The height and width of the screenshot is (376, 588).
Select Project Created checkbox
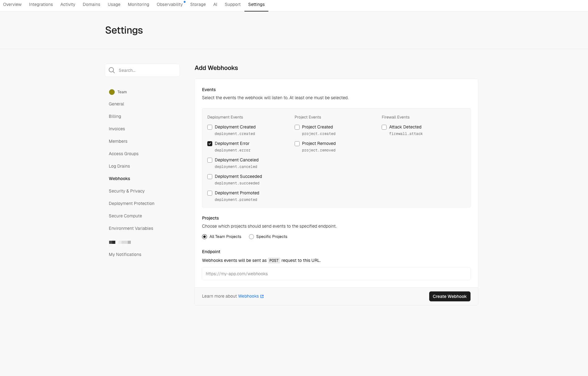click(297, 127)
